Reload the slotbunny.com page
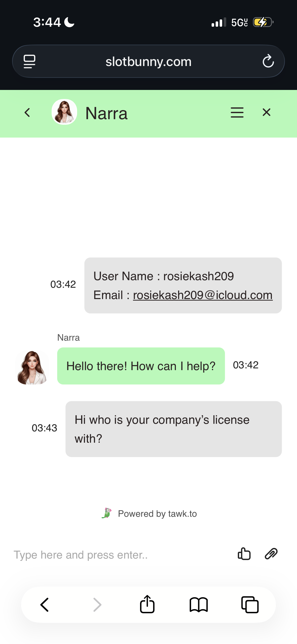Image resolution: width=297 pixels, height=644 pixels. (x=268, y=61)
